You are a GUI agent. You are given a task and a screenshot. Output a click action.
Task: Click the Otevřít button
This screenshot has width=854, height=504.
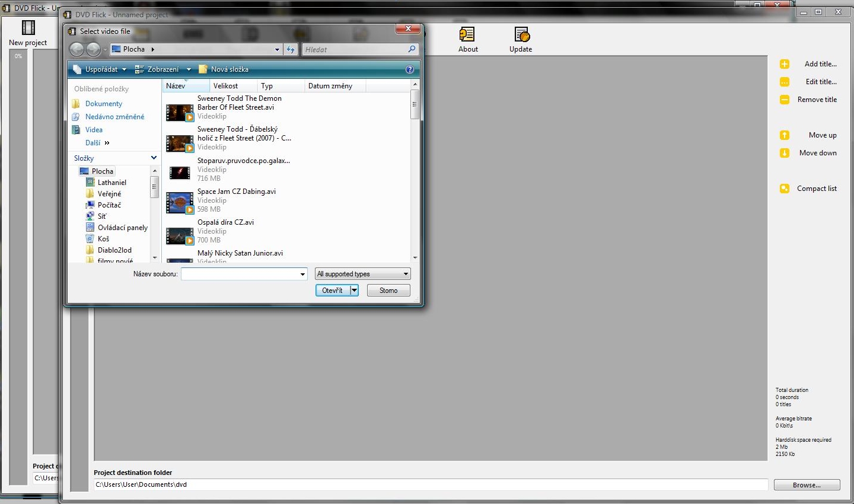pos(333,291)
